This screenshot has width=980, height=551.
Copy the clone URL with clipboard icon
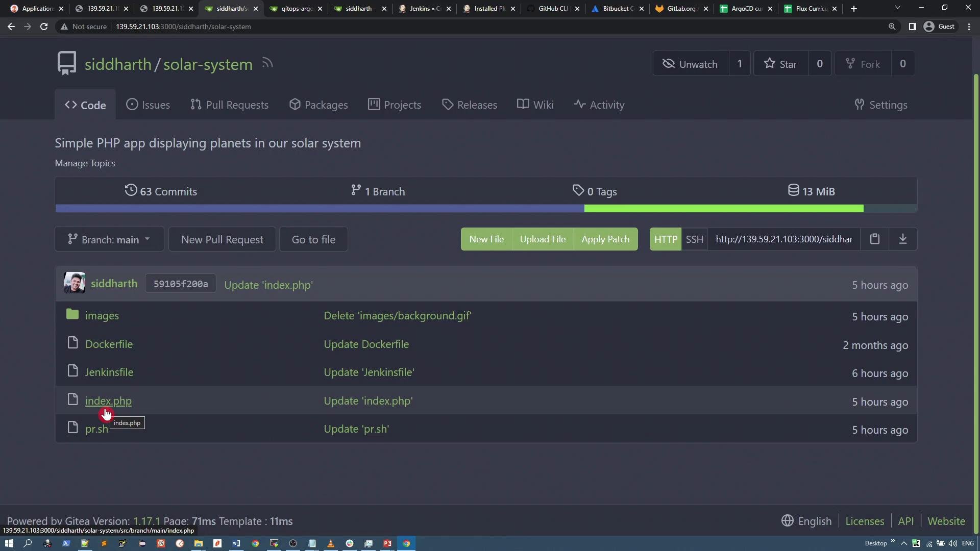(x=874, y=239)
